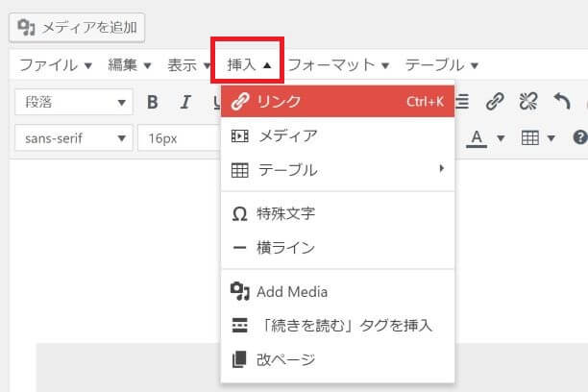The image size is (588, 392).
Task: Select Add Media in the menu
Action: pyautogui.click(x=338, y=292)
